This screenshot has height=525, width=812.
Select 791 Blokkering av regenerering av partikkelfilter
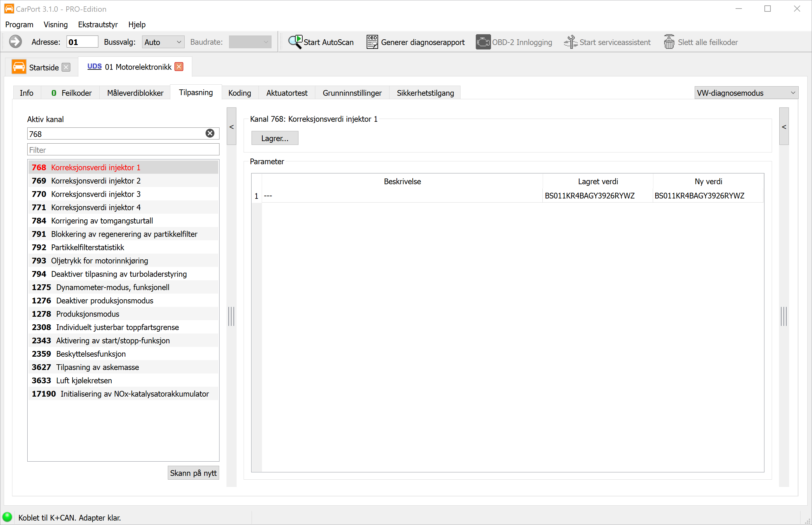[x=123, y=234]
